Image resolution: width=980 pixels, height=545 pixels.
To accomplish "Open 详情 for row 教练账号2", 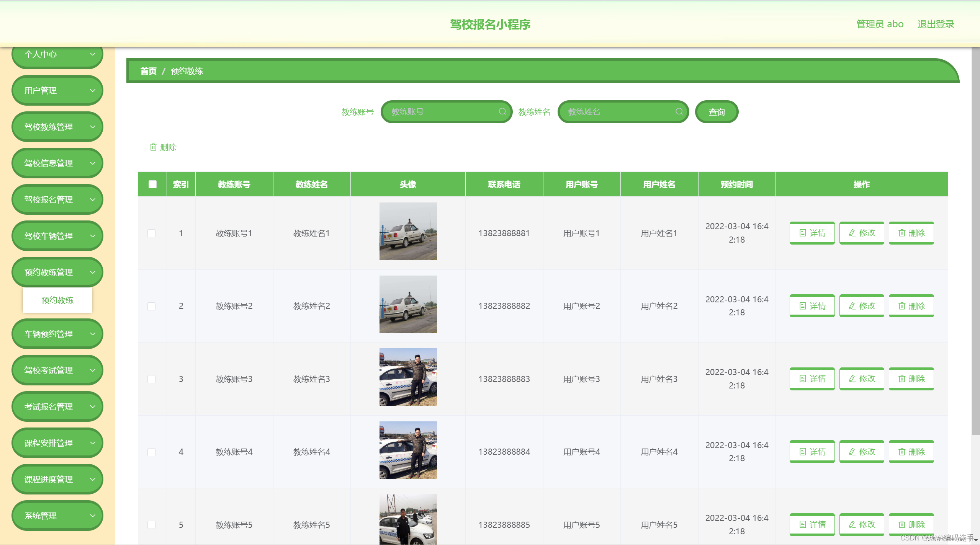I will click(812, 306).
